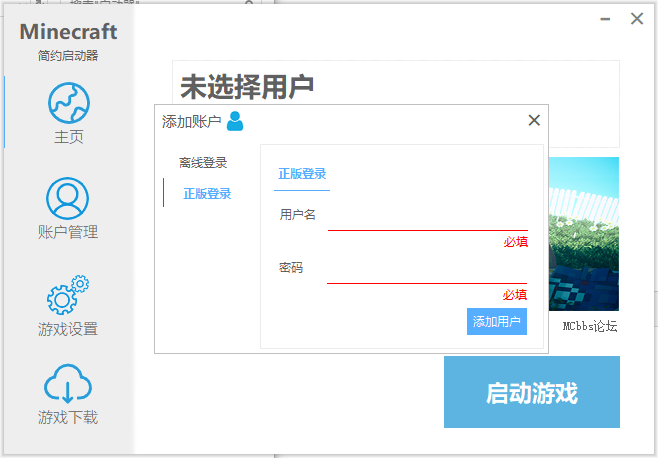Click the 添加用户 button
The image size is (658, 458).
coord(497,322)
